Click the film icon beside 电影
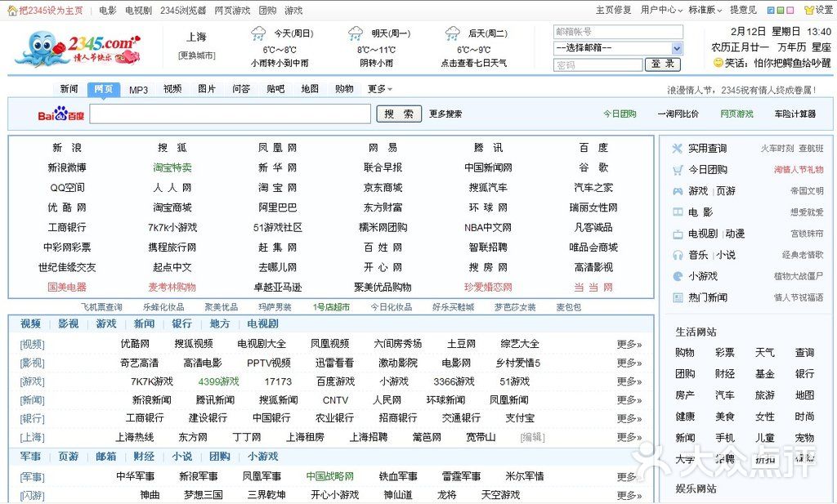The image size is (837, 504). 678,212
